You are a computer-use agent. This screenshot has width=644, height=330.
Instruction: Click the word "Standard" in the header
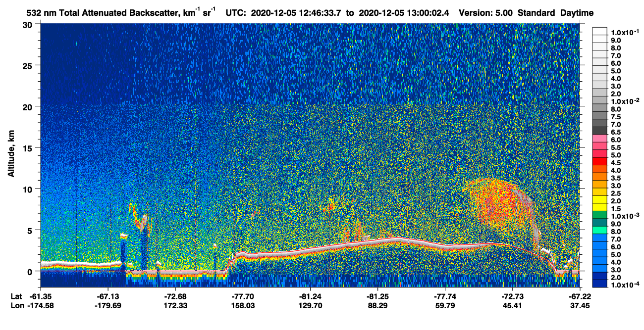(537, 13)
